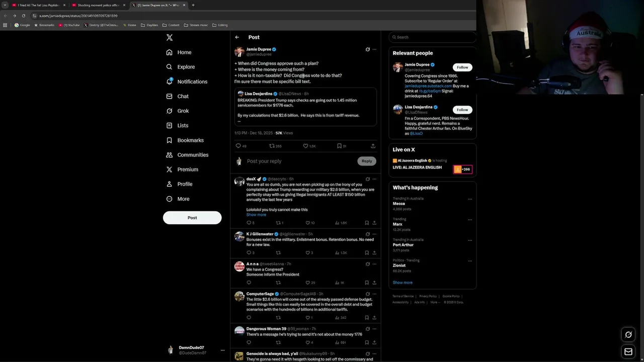This screenshot has height=362, width=644.
Task: Click the Post your reply field
Action: pos(301,161)
